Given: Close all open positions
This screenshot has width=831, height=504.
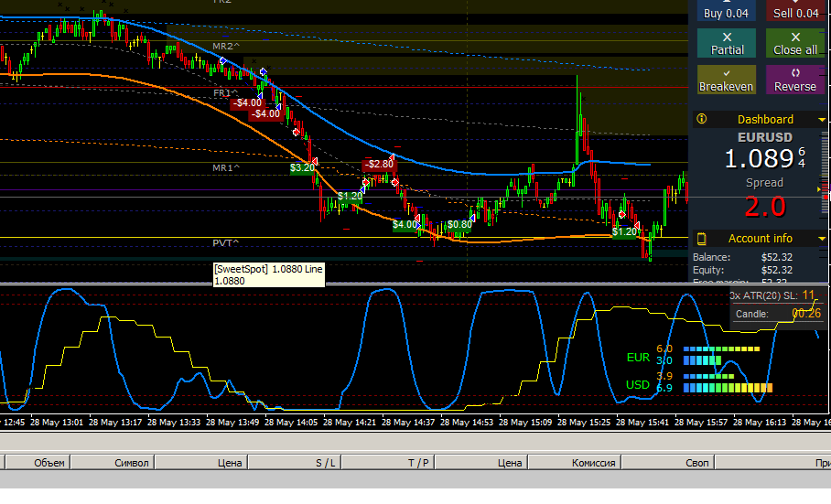Looking at the screenshot, I should click(x=795, y=43).
